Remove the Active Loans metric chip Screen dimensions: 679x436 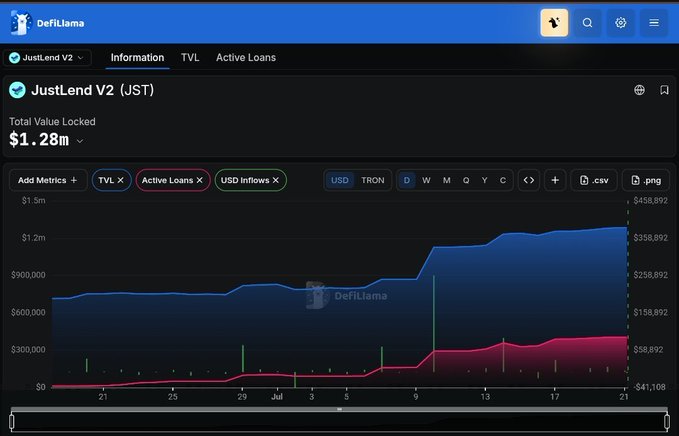click(x=200, y=180)
